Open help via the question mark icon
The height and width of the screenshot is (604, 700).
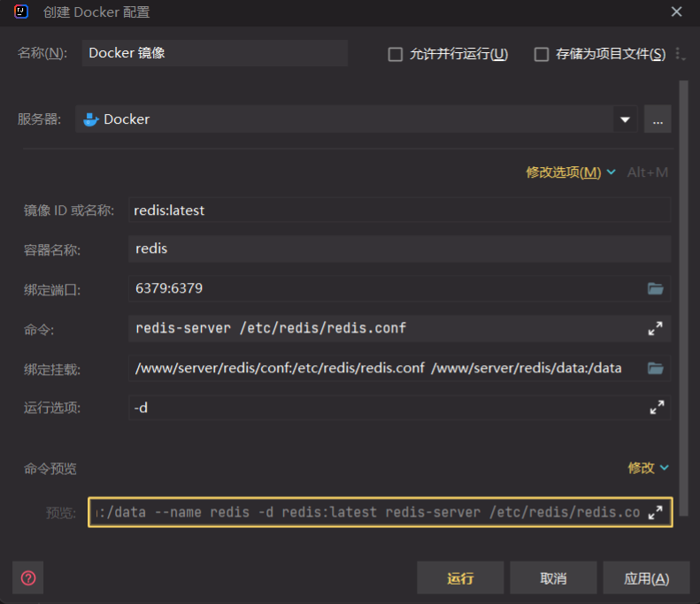(x=28, y=578)
